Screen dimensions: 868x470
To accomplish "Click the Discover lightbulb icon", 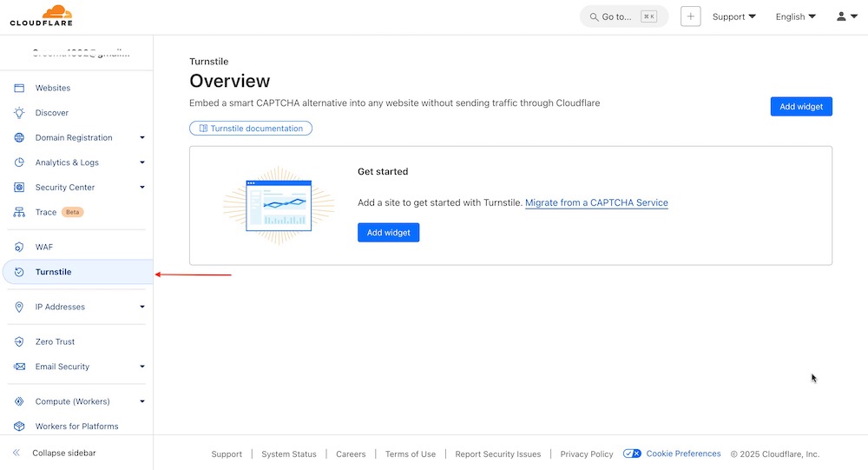I will 19,113.
